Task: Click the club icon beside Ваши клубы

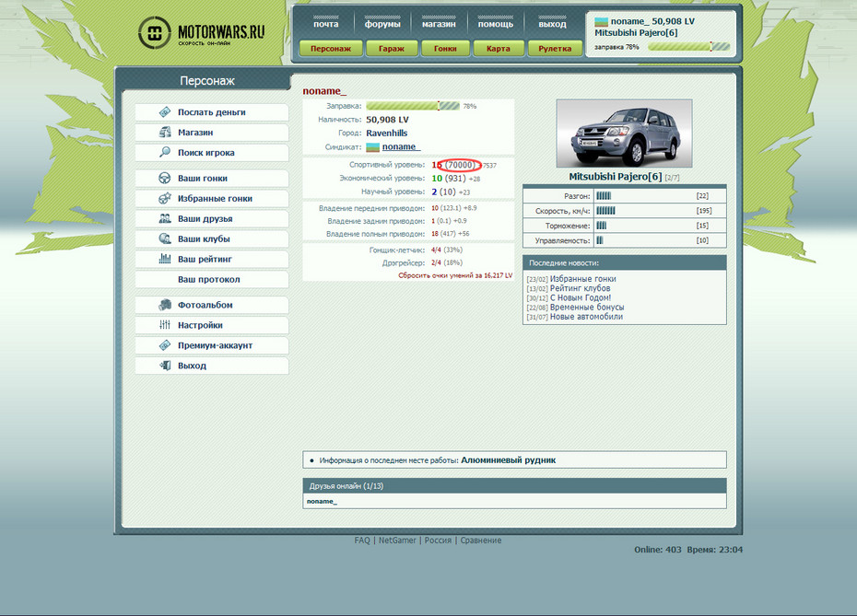Action: (165, 238)
